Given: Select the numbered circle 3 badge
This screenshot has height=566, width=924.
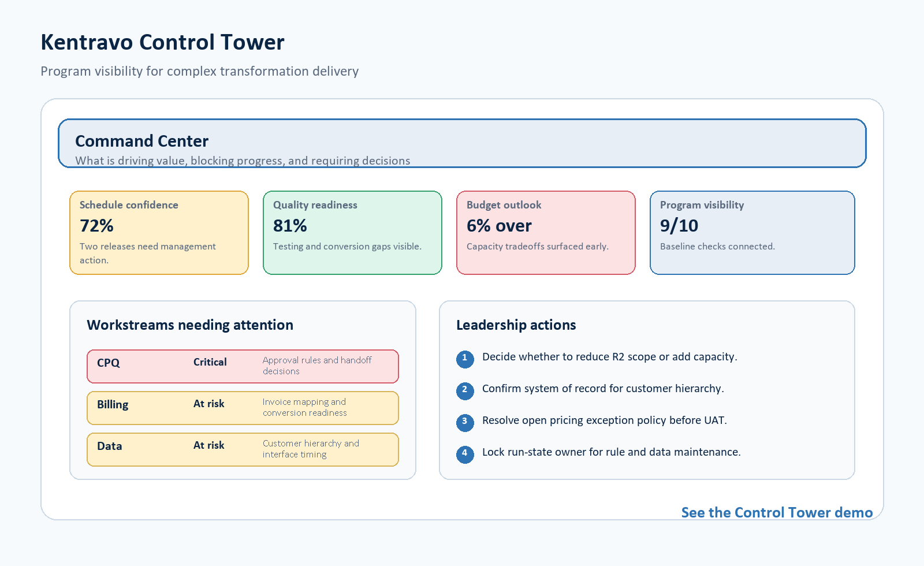Looking at the screenshot, I should point(465,423).
